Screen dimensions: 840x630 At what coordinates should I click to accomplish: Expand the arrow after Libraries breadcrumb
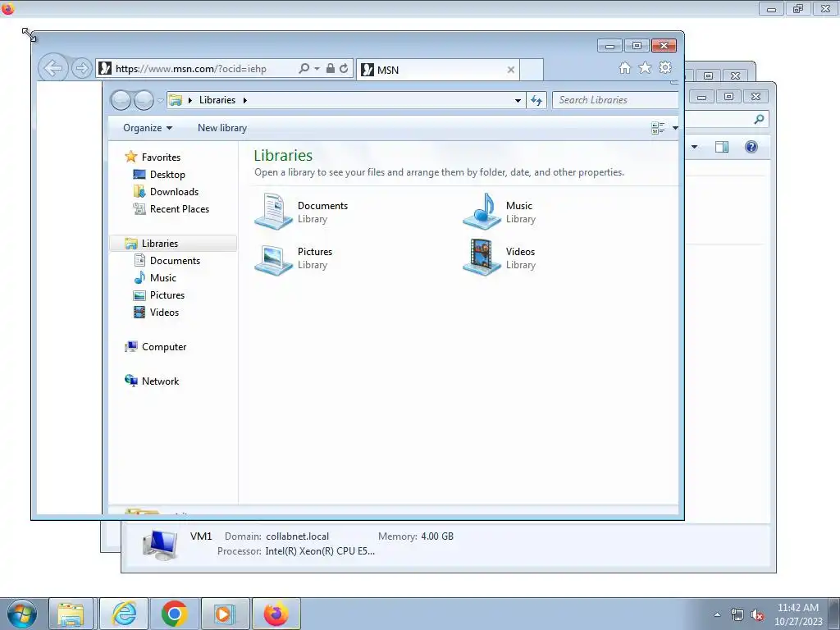coord(244,100)
